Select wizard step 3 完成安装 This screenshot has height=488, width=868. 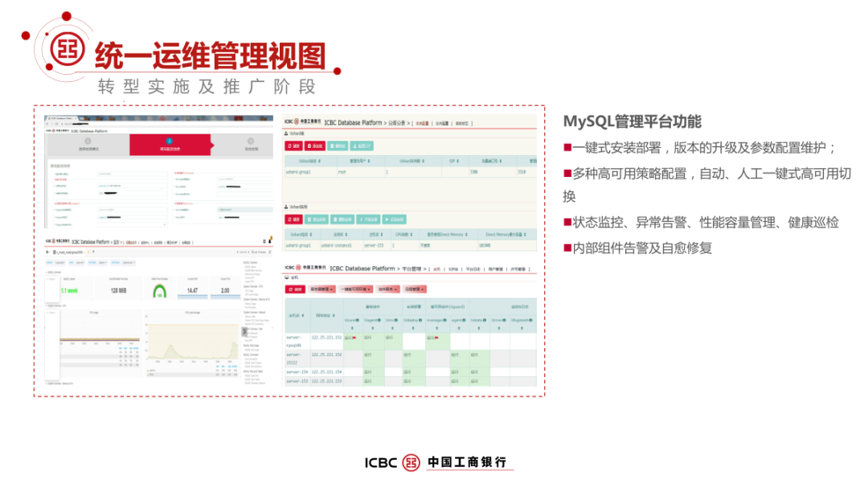tap(250, 145)
